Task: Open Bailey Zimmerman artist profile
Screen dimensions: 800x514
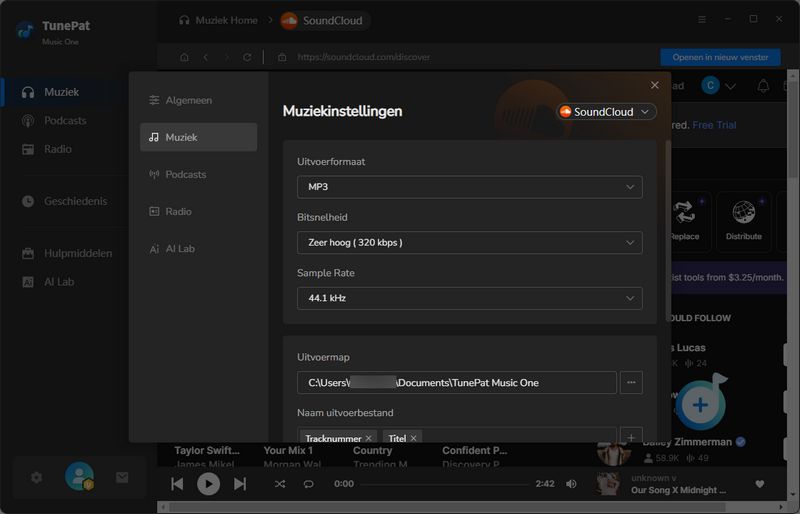Action: click(x=687, y=442)
